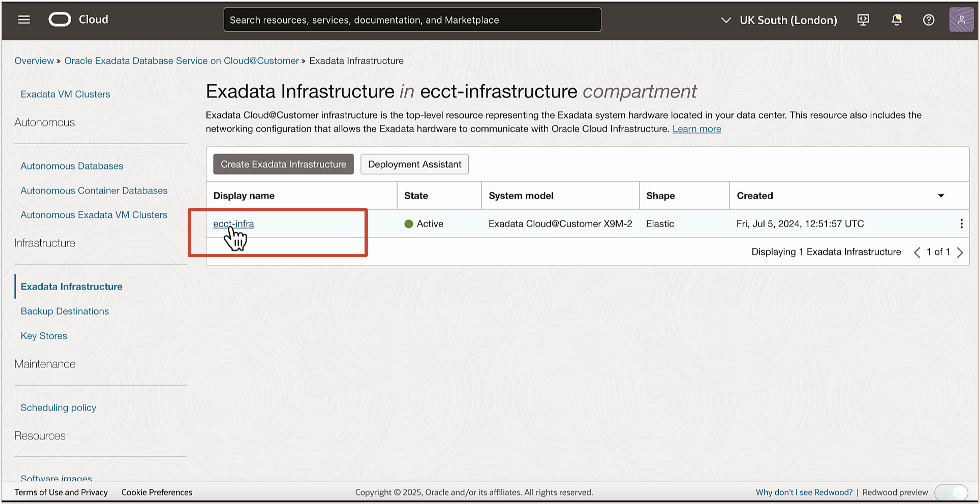Open Backup Destinations from the sidebar
980x504 pixels.
click(64, 311)
